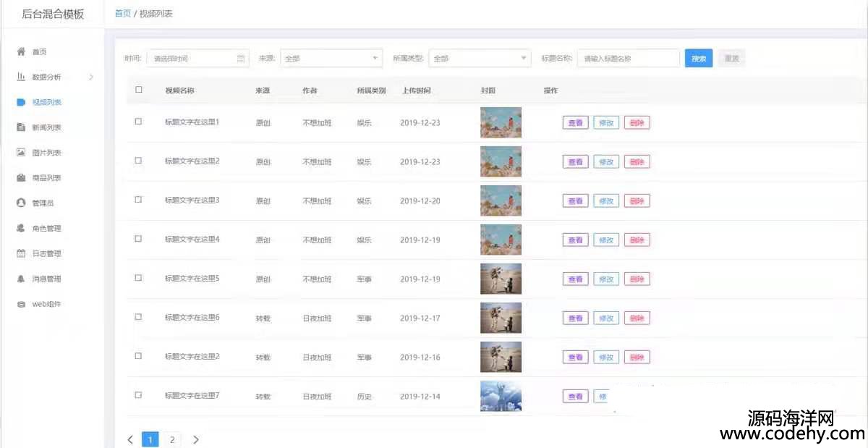Go to page 2 in pagination
Image resolution: width=868 pixels, height=448 pixels.
[172, 439]
